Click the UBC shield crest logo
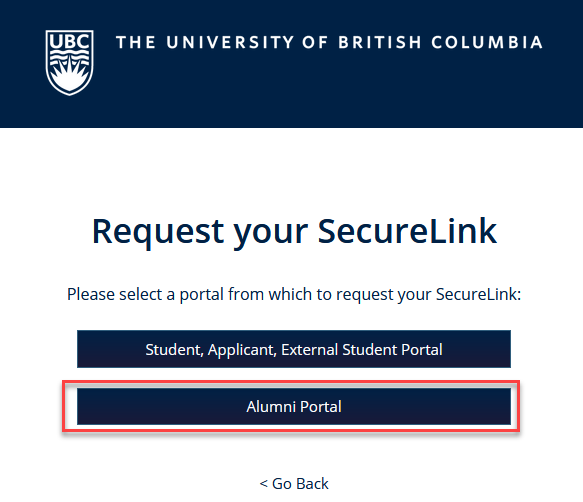Screen dimensions: 583x502 point(70,62)
